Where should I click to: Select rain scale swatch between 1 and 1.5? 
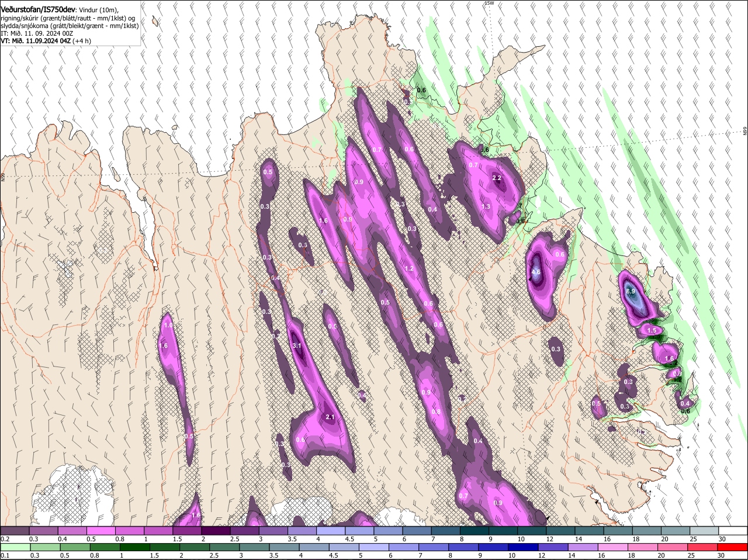pos(135,547)
